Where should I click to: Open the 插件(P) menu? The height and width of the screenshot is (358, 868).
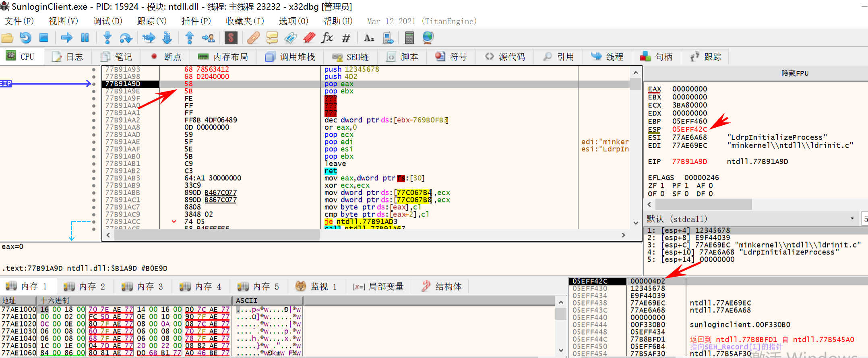(196, 21)
